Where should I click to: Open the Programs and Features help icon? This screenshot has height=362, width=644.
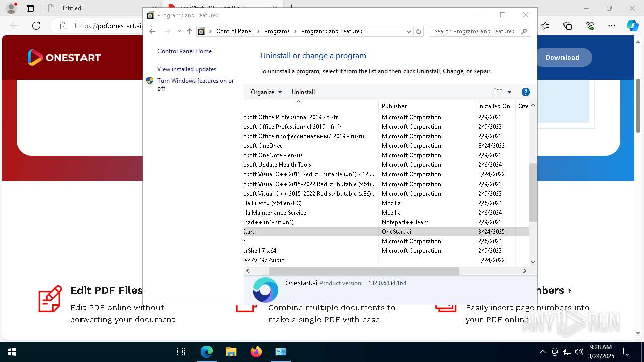[526, 92]
